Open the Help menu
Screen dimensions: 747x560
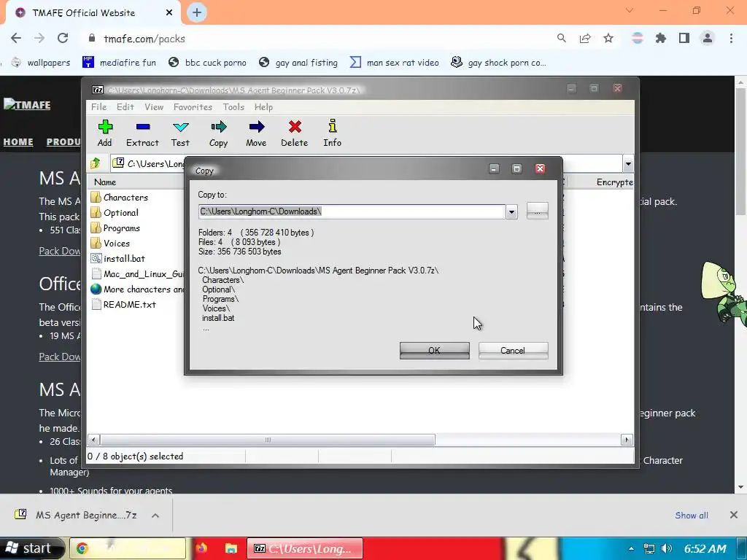pos(263,106)
